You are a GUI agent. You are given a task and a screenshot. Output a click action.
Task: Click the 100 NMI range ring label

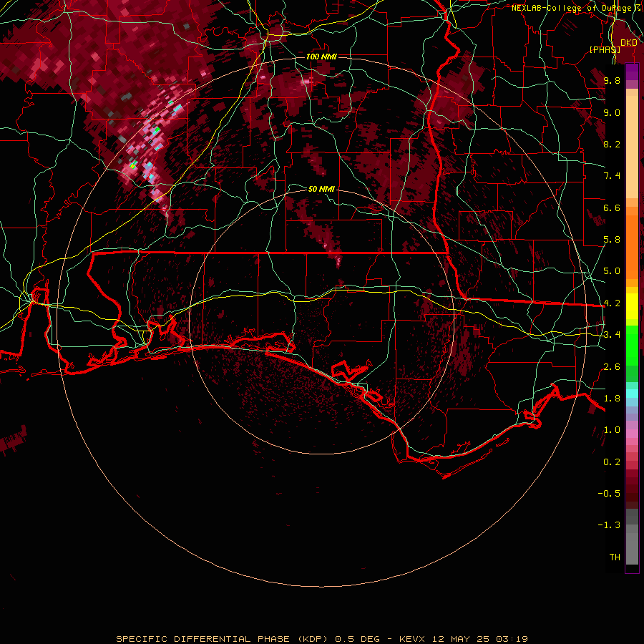(321, 57)
